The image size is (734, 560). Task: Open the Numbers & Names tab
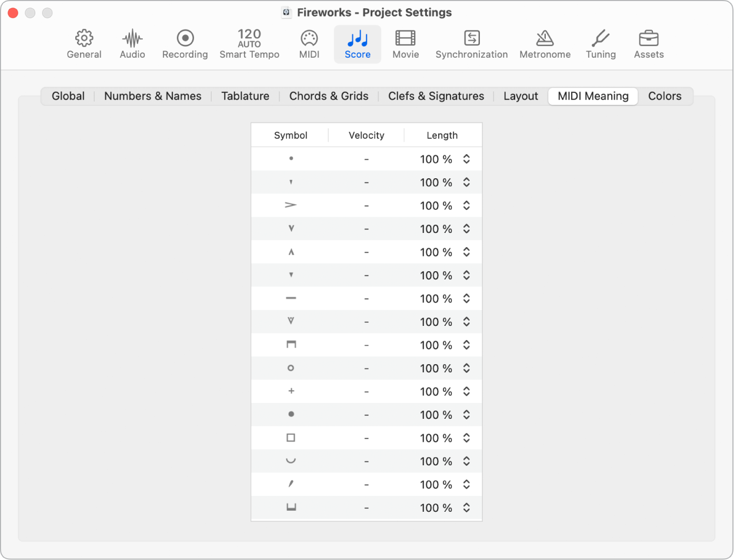tap(152, 96)
